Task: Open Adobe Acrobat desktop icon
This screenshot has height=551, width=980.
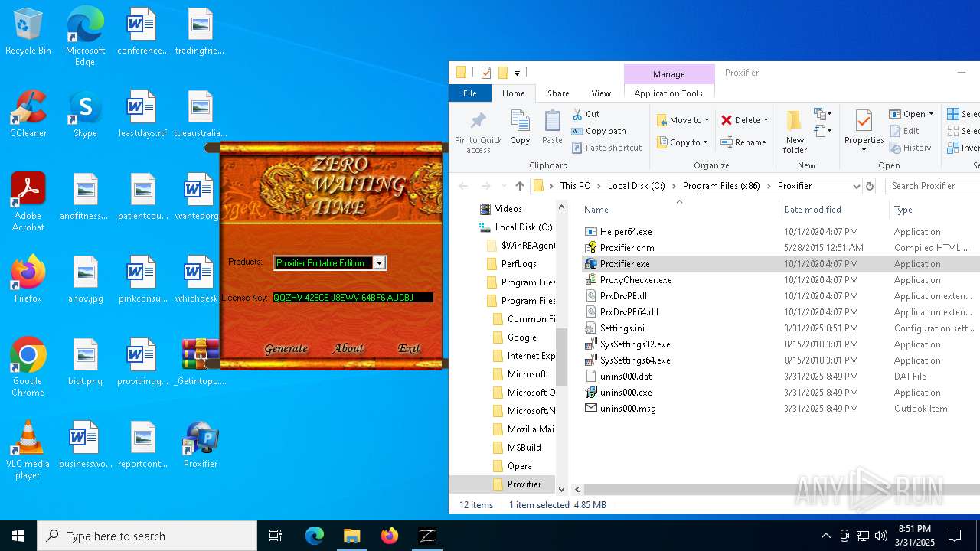Action: pyautogui.click(x=28, y=201)
